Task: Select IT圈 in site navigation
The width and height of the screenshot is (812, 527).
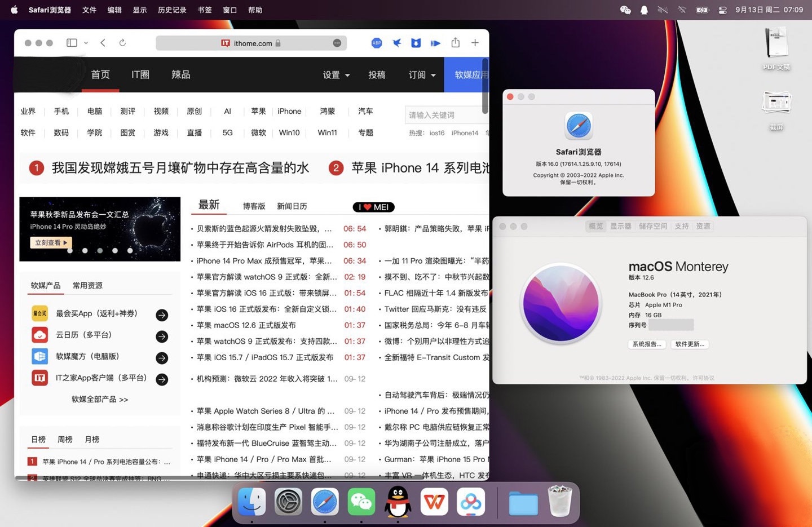Action: coord(140,74)
